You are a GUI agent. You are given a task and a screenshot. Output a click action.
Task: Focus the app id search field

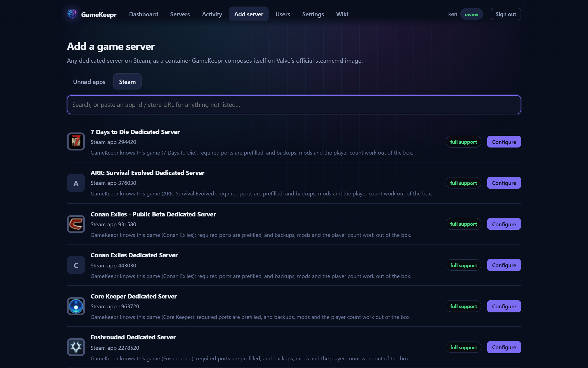294,105
